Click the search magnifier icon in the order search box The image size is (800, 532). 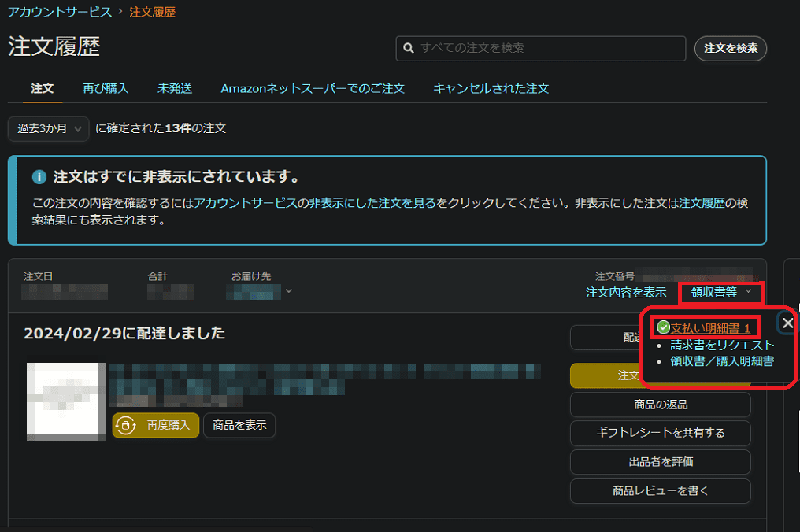pos(409,48)
